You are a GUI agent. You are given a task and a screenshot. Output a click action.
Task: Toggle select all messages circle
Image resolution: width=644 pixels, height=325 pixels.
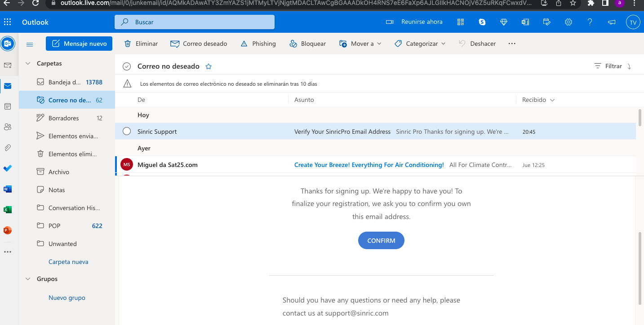click(127, 66)
